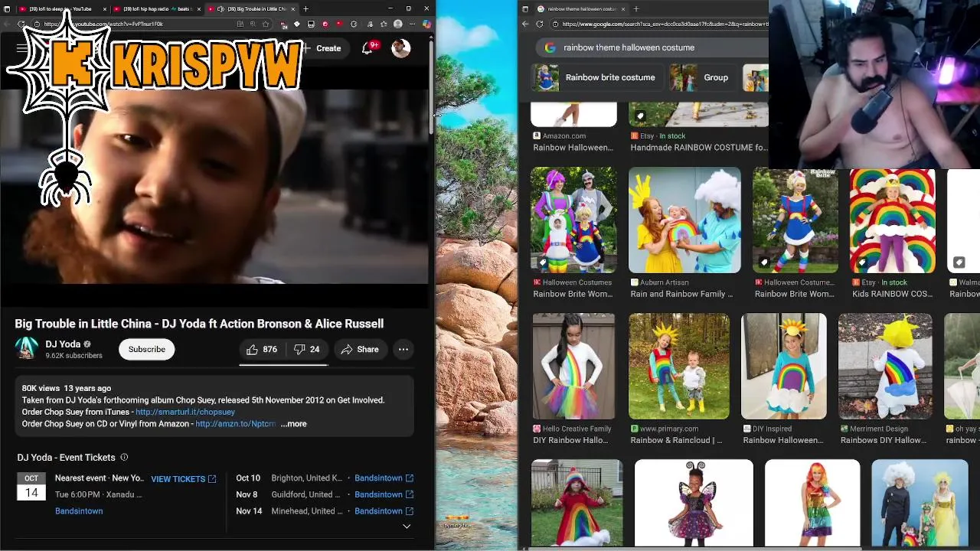The height and width of the screenshot is (551, 980).
Task: Open Bandsintown link for Nov 8 Guildford event
Action: pyautogui.click(x=384, y=494)
